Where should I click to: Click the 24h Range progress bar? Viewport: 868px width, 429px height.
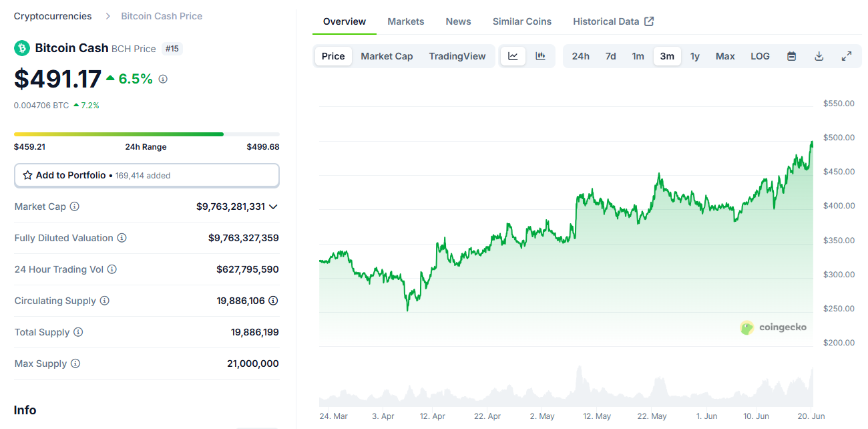point(147,134)
